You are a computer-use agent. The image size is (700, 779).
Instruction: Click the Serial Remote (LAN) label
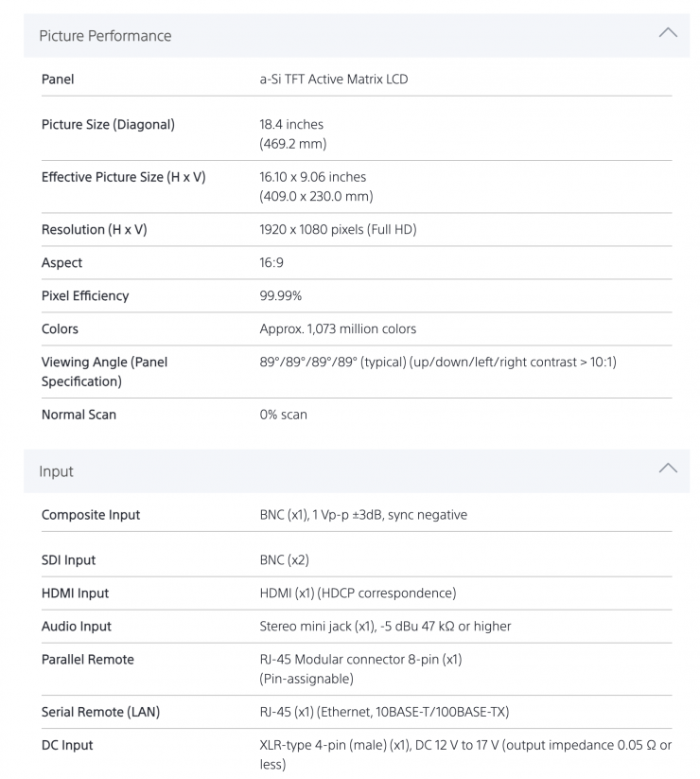[x=100, y=712]
